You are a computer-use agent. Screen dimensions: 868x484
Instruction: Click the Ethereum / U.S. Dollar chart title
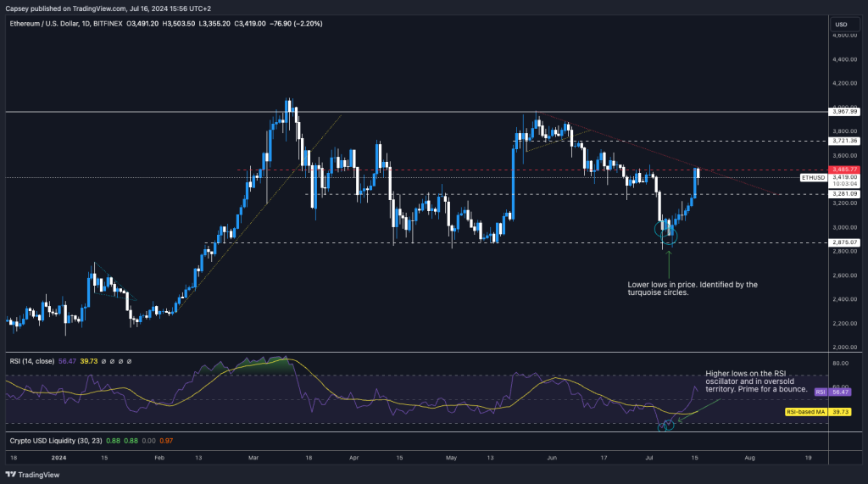pyautogui.click(x=51, y=25)
